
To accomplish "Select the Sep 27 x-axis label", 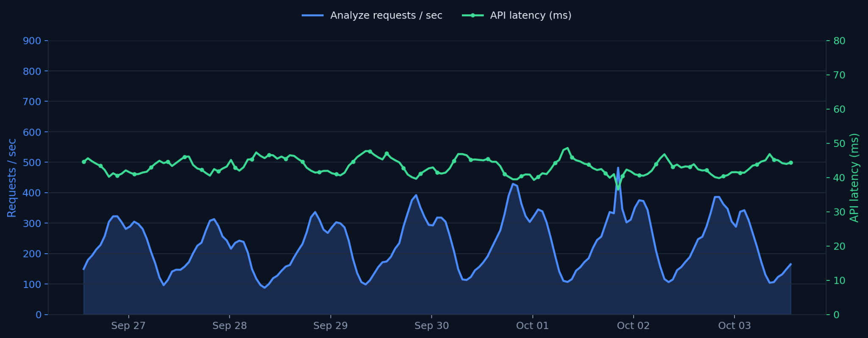I will [x=128, y=326].
